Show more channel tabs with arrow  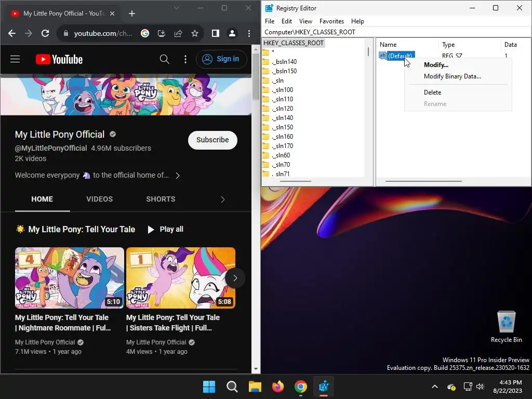click(x=222, y=199)
